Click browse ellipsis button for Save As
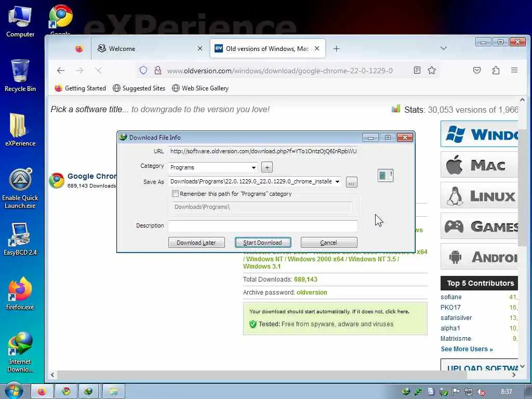Screen dimensions: 532x399 click(352, 182)
